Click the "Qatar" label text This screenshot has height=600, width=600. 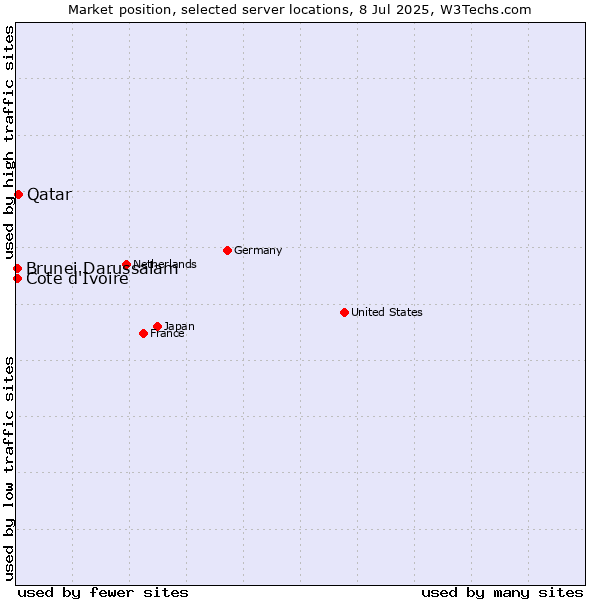pos(50,195)
